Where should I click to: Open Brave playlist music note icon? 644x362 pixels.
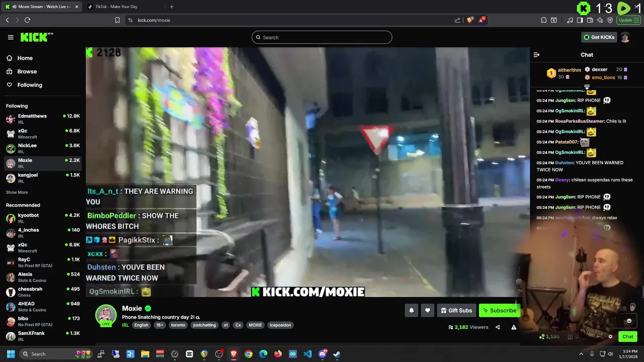pos(570,20)
